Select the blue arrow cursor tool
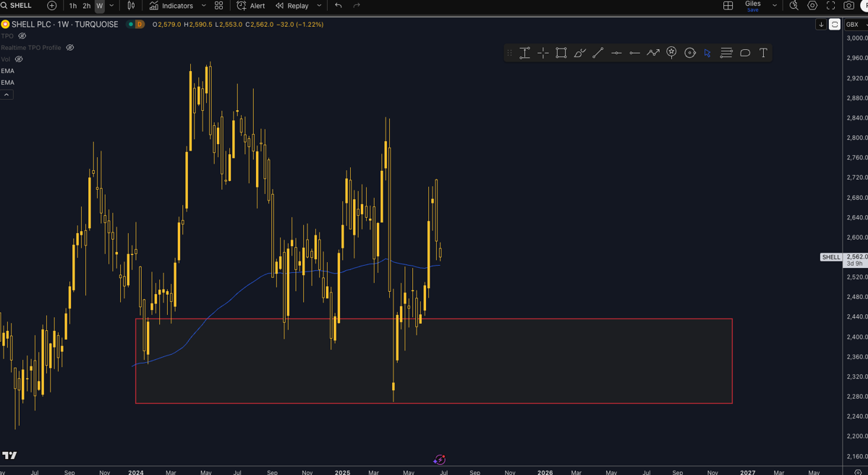Screen dimensions: 868x475 [x=708, y=53]
